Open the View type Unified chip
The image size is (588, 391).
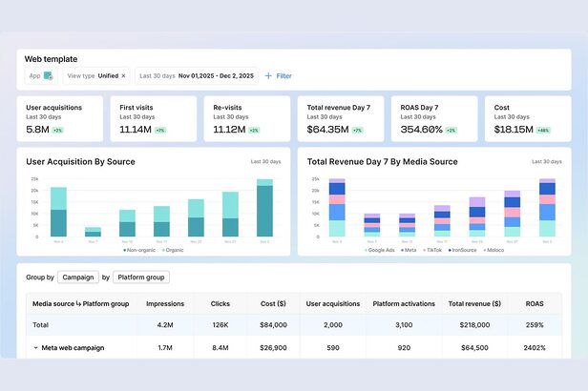(x=96, y=75)
